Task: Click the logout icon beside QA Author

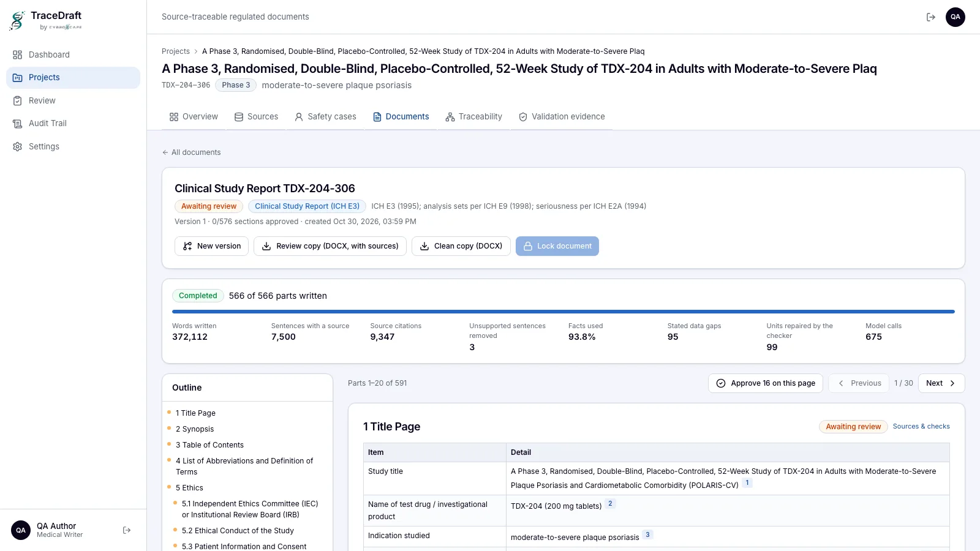Action: coord(127,530)
